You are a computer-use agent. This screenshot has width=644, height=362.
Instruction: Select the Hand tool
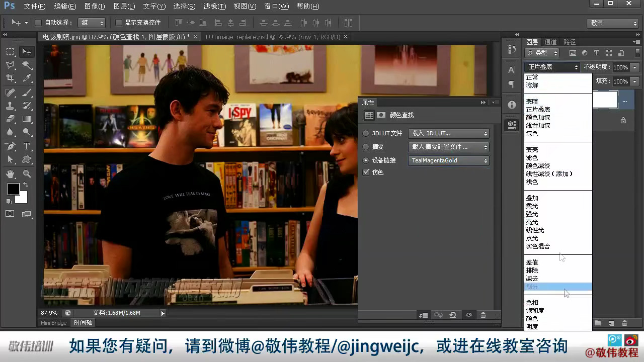(10, 174)
